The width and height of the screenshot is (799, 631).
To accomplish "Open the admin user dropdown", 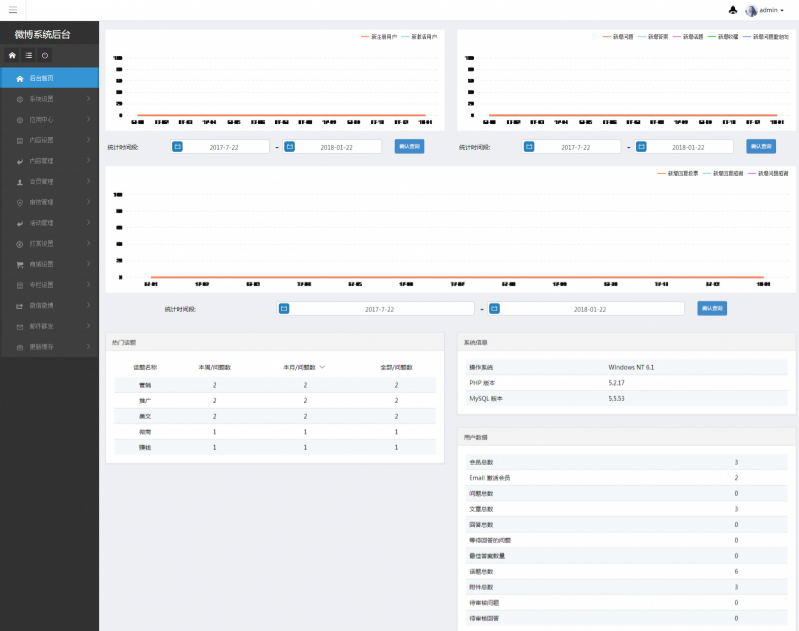I will 766,10.
